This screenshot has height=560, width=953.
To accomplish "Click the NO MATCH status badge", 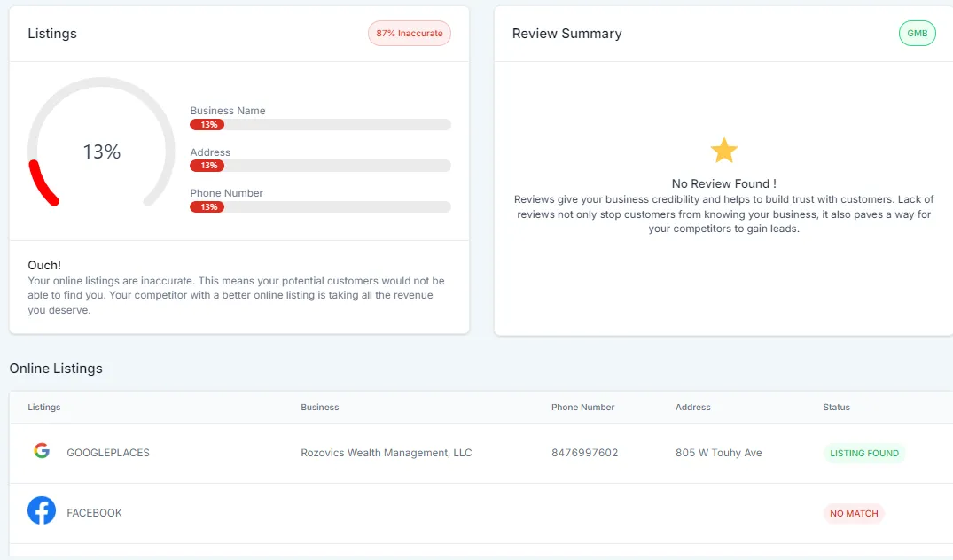I will [x=854, y=513].
